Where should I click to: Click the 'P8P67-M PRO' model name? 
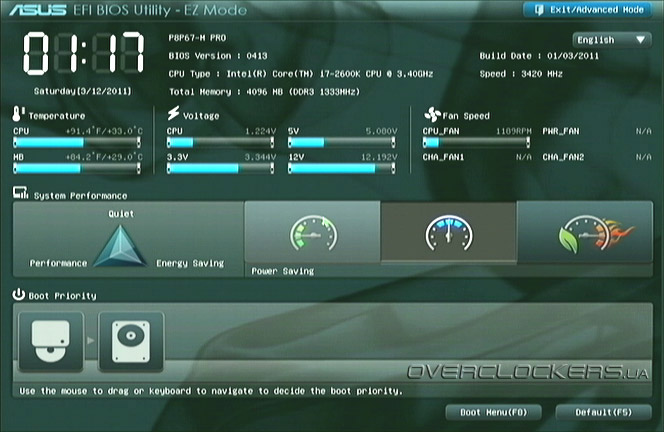197,38
